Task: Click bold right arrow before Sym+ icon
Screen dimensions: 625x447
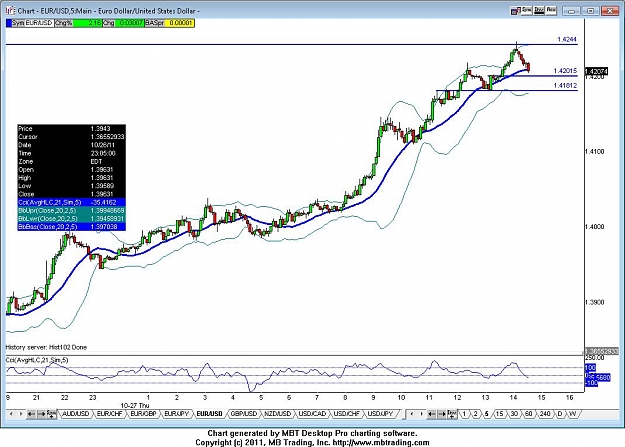Action: [41, 414]
